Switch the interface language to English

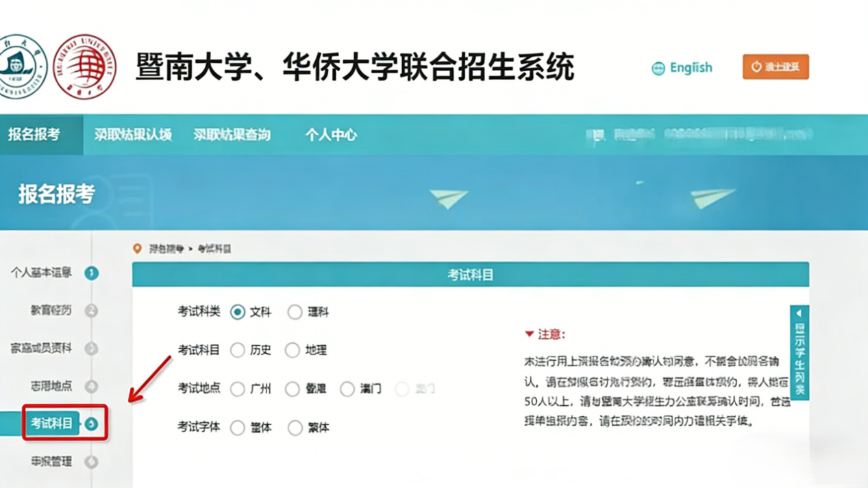point(690,68)
